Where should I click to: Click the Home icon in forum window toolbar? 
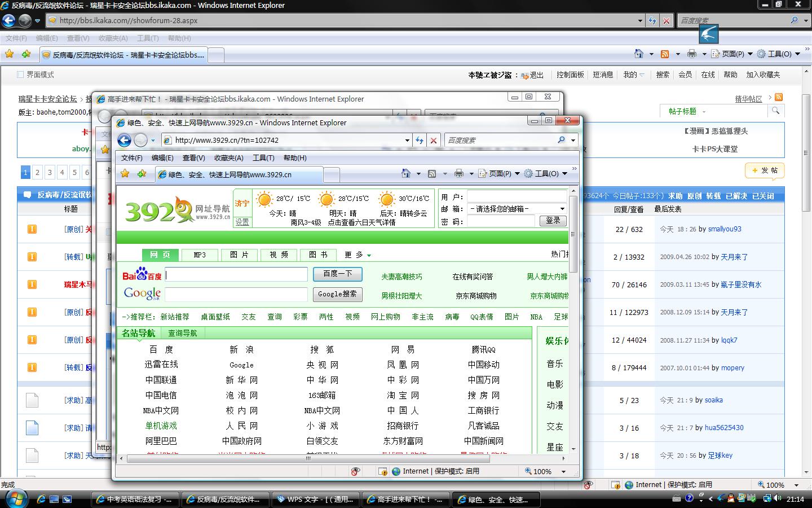click(x=638, y=54)
